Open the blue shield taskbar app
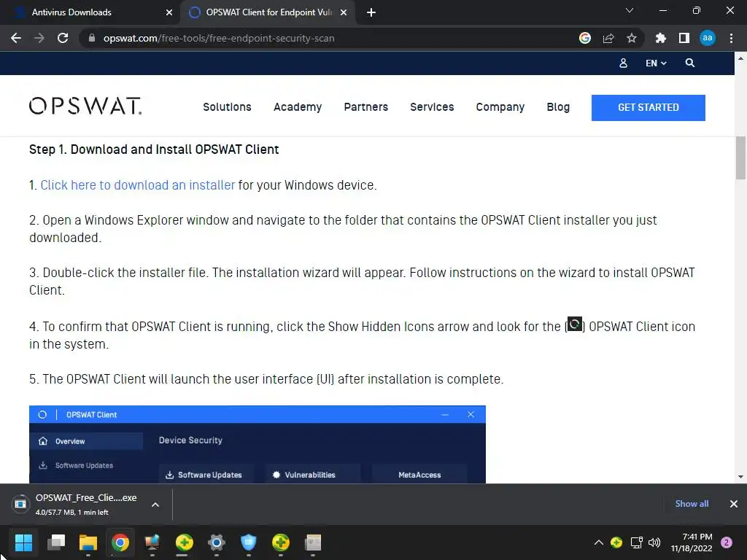The height and width of the screenshot is (560, 747). tap(248, 542)
